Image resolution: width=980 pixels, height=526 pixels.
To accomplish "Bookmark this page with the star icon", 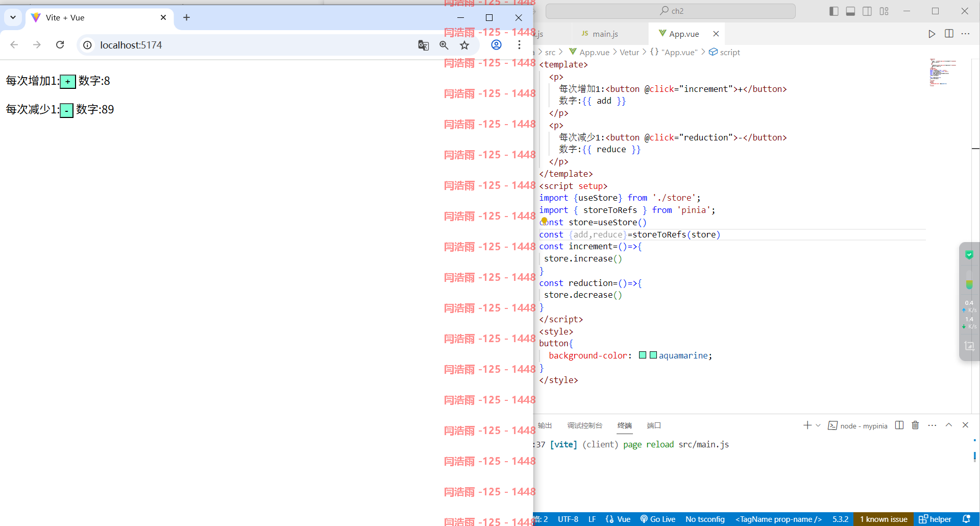I will [464, 45].
